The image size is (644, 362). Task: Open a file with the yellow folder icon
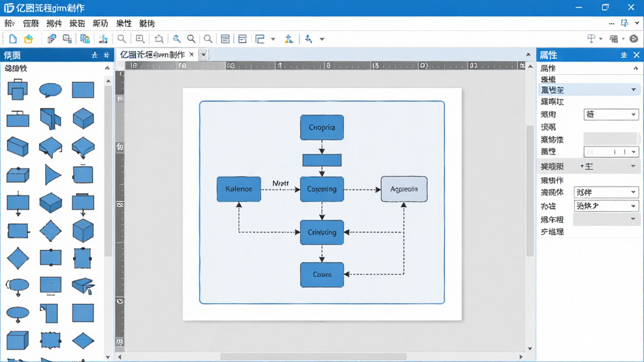pyautogui.click(x=28, y=39)
